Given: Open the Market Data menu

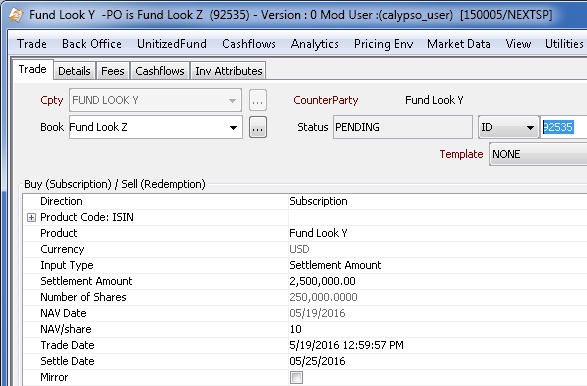Looking at the screenshot, I should tap(459, 44).
